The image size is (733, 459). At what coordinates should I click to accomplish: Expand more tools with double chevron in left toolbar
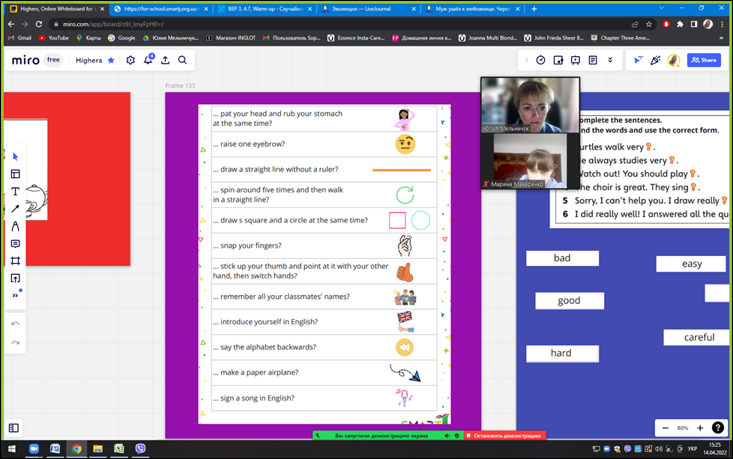[x=15, y=295]
